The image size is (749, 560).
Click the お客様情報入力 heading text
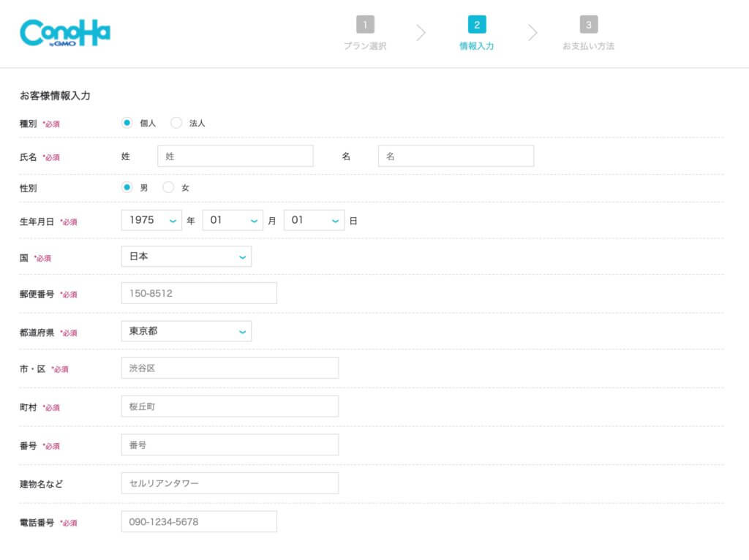click(x=55, y=96)
